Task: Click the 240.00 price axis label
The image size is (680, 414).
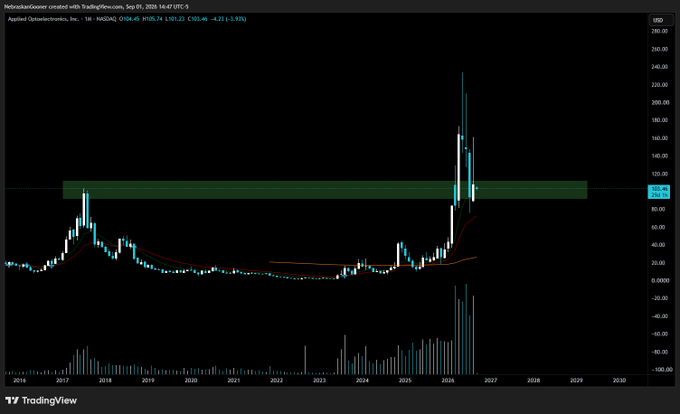Action: (659, 67)
